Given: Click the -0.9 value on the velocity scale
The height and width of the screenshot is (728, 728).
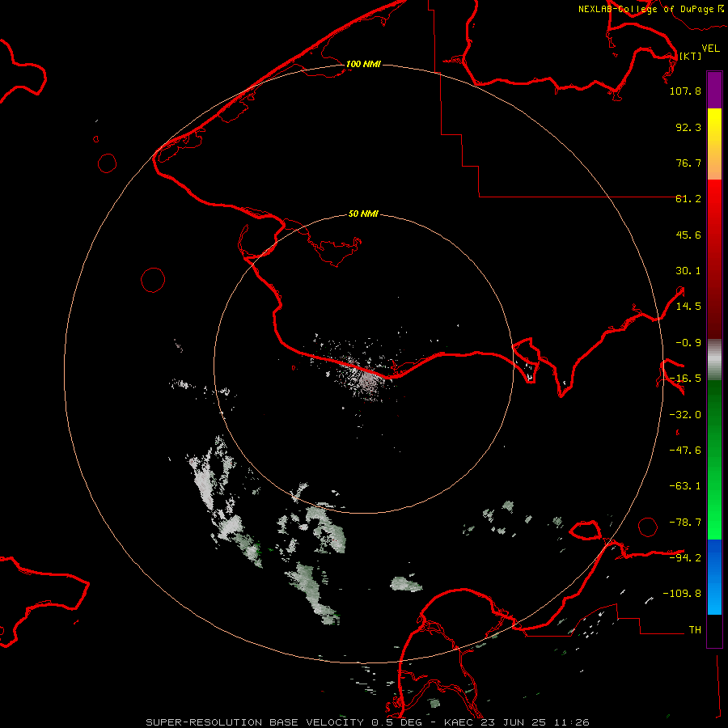Looking at the screenshot, I should click(688, 343).
